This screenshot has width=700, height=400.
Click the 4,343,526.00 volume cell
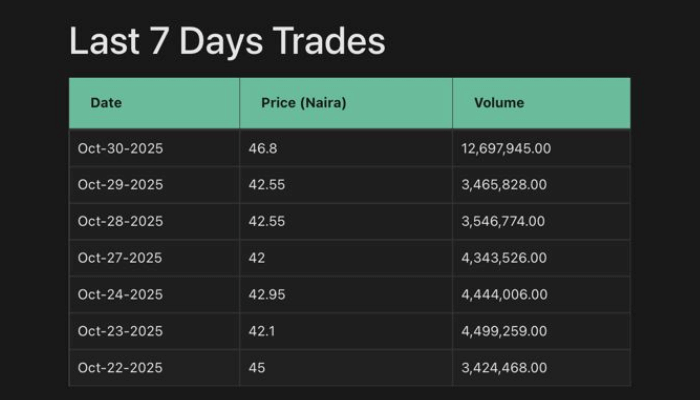click(x=504, y=258)
